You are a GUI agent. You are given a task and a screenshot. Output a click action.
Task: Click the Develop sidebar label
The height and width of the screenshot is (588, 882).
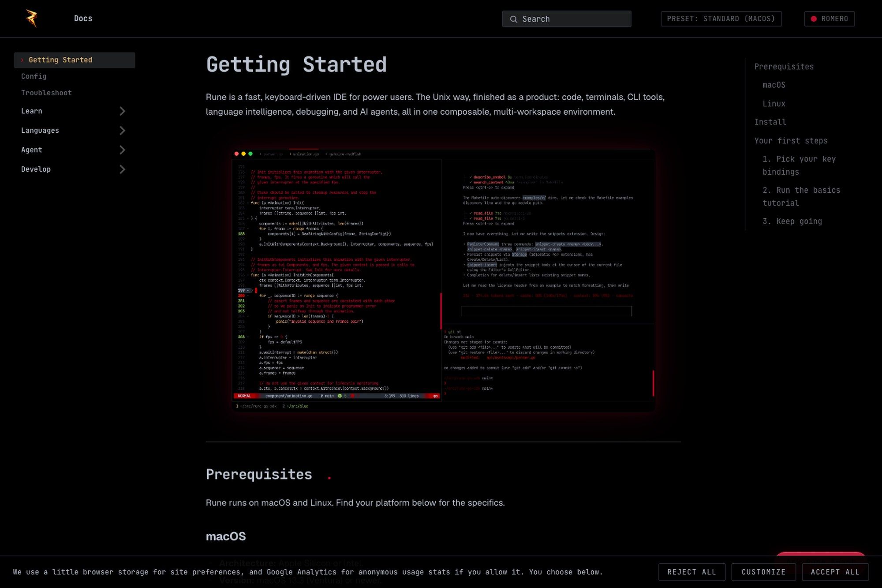36,169
